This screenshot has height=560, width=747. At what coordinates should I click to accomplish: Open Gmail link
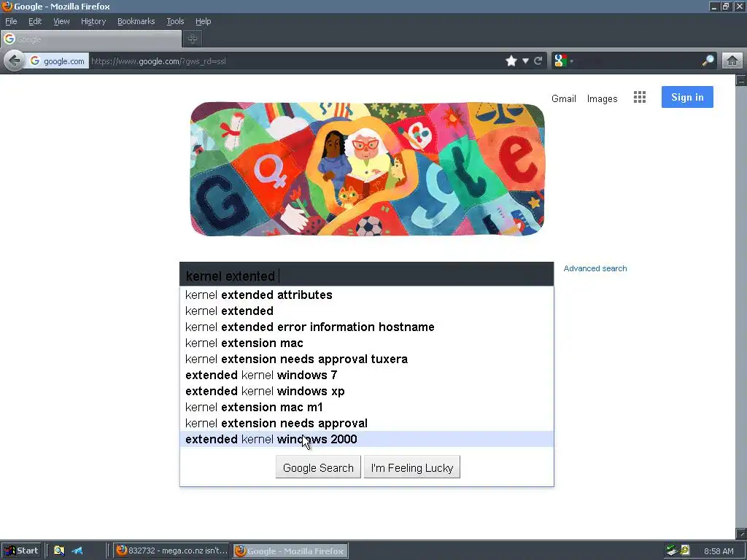[x=564, y=98]
